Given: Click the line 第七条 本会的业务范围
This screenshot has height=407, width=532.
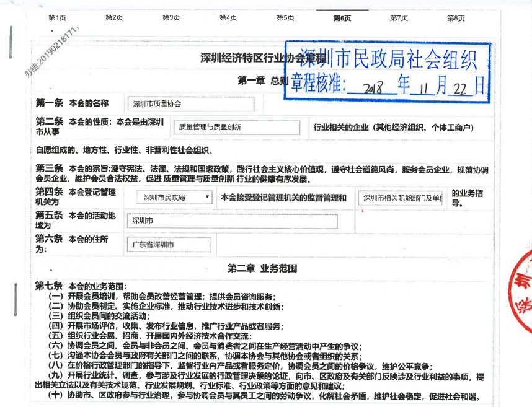Looking at the screenshot, I should (81, 286).
